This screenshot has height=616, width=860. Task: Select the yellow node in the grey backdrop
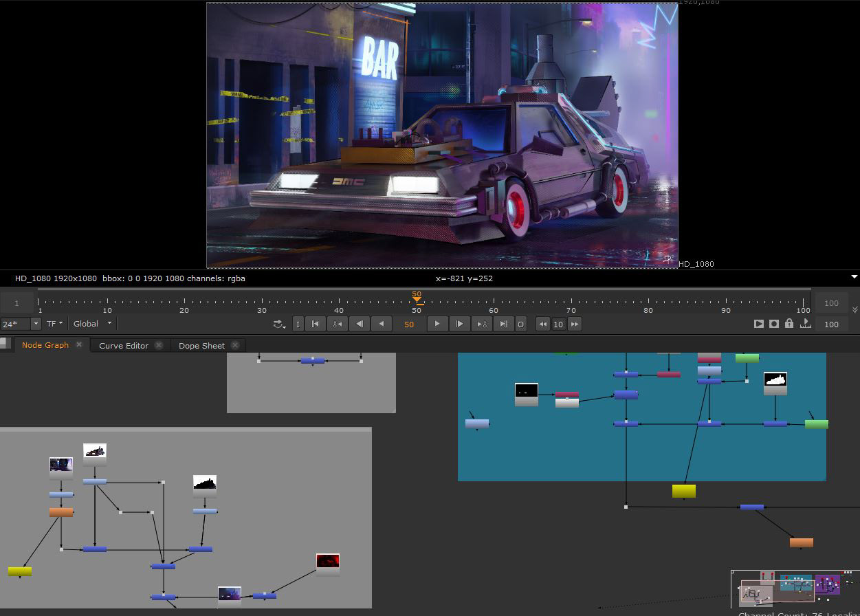[x=20, y=571]
